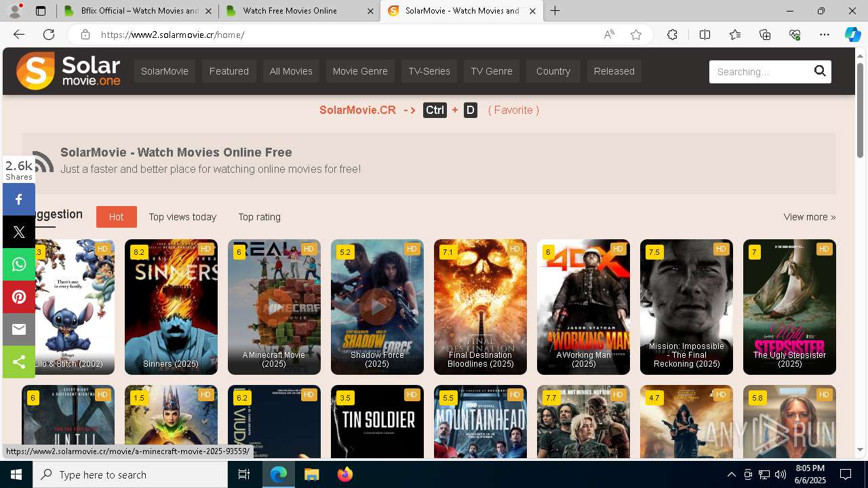This screenshot has width=868, height=488.
Task: Click the Windows taskbar search box
Action: (x=130, y=474)
